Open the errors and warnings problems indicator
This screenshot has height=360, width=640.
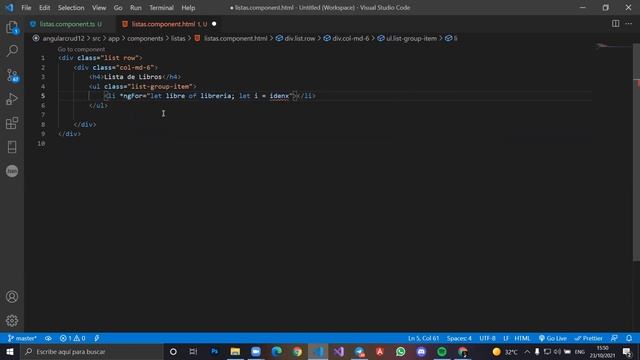tap(73, 338)
